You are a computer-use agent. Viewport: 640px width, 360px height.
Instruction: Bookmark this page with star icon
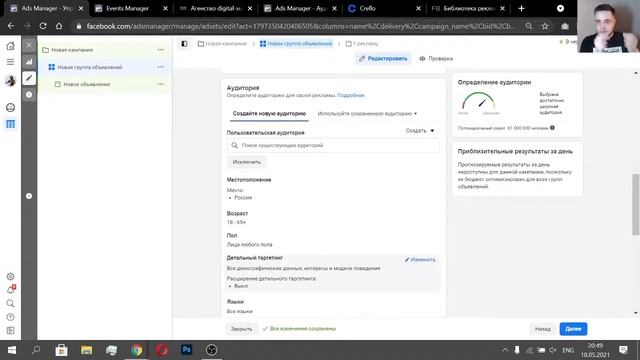545,26
